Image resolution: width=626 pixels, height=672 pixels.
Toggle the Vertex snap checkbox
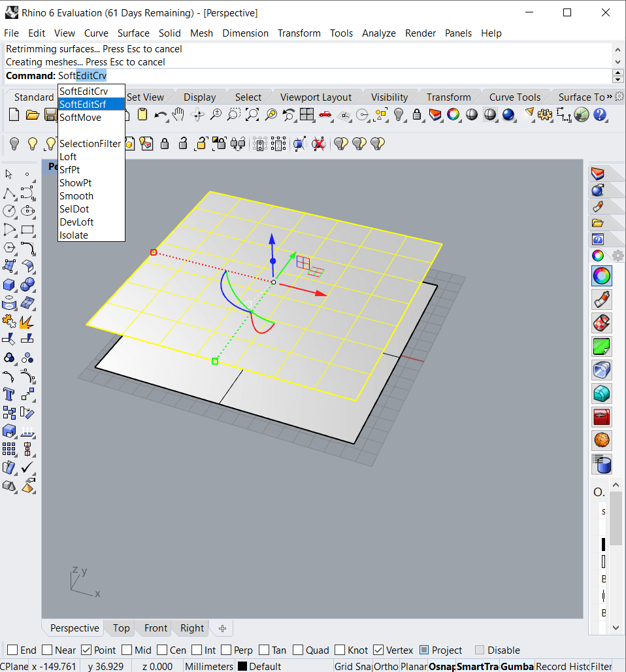click(378, 650)
